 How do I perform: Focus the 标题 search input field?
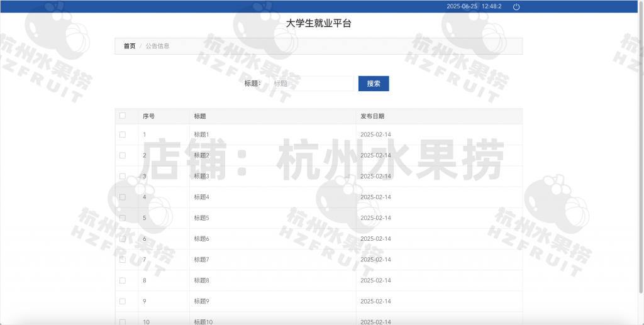click(x=311, y=84)
